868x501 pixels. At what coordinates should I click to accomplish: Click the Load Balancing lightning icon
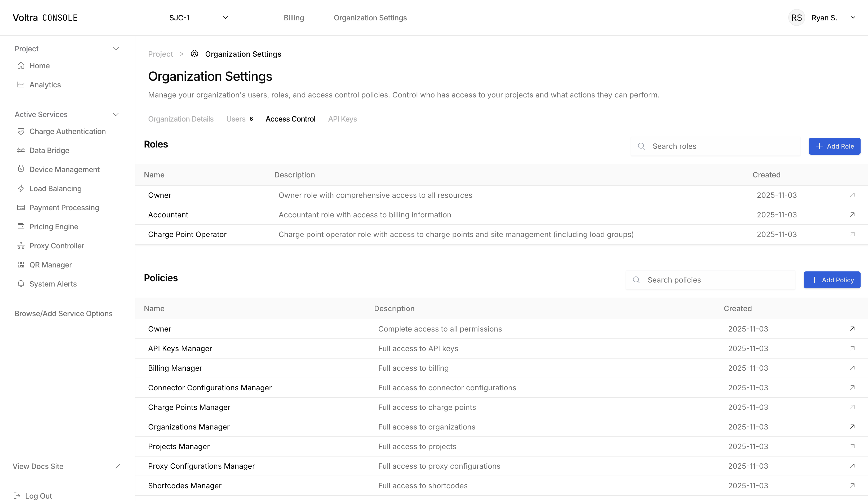[21, 188]
